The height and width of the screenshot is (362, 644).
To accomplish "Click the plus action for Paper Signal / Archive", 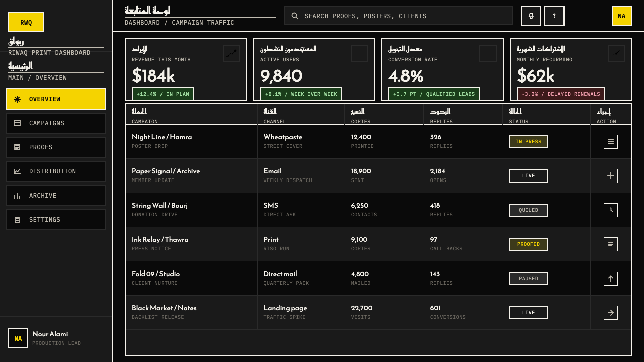I will pyautogui.click(x=611, y=176).
